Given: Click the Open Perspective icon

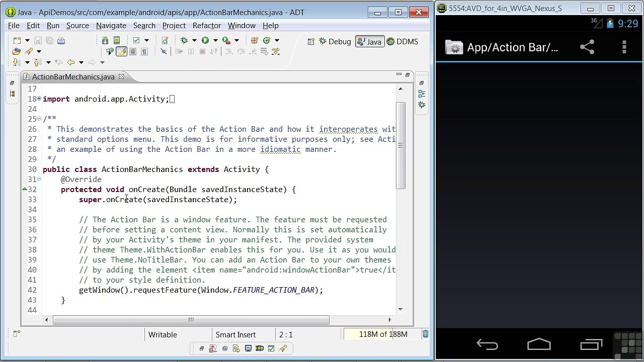Looking at the screenshot, I should [311, 42].
